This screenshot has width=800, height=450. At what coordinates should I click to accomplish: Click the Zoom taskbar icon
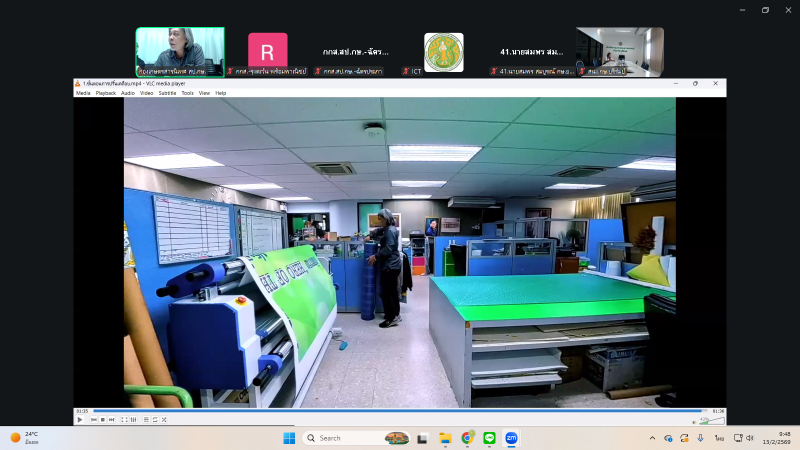pos(511,438)
